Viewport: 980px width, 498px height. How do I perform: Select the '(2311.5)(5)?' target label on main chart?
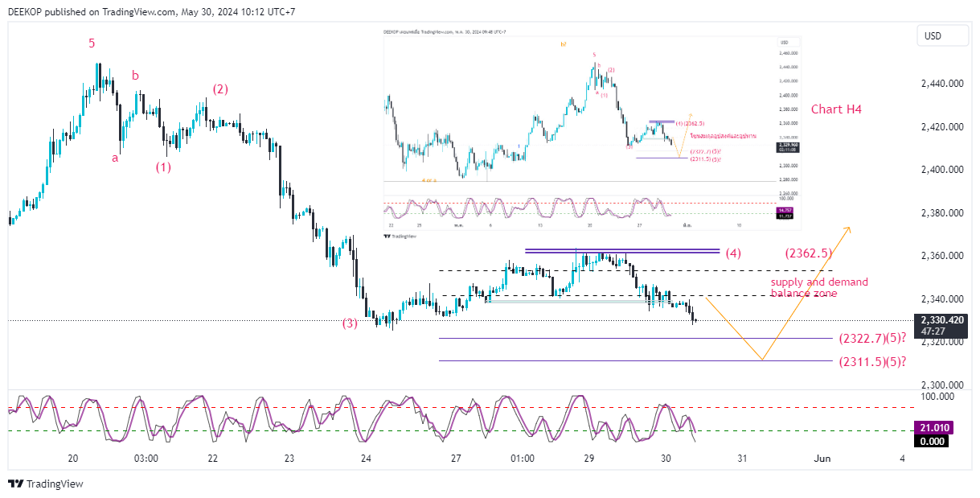point(872,361)
